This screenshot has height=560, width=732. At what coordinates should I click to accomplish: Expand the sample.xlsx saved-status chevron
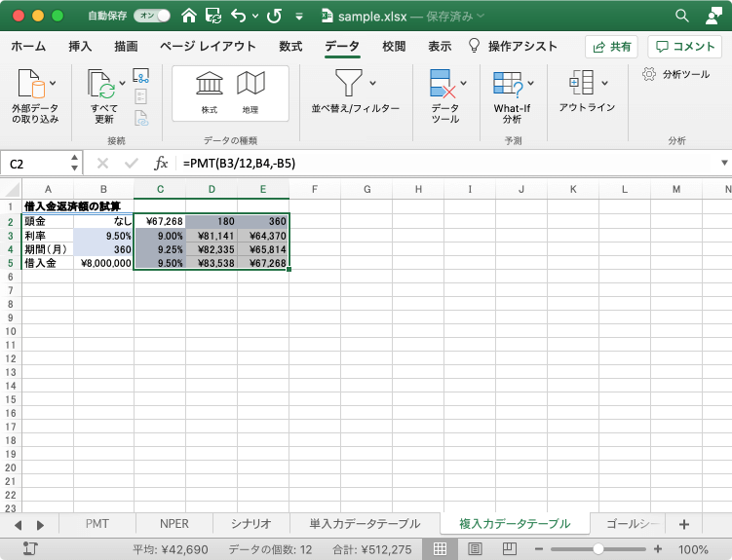(481, 16)
